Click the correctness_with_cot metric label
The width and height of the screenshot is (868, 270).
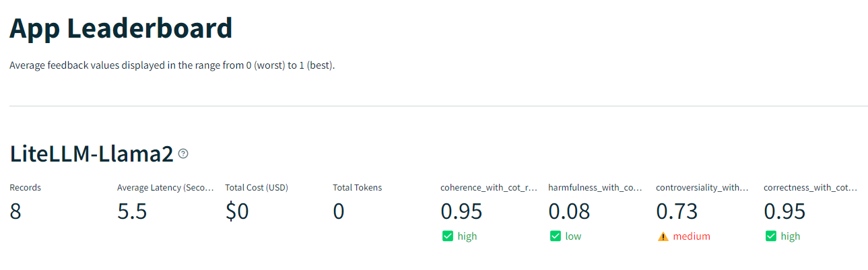click(811, 188)
